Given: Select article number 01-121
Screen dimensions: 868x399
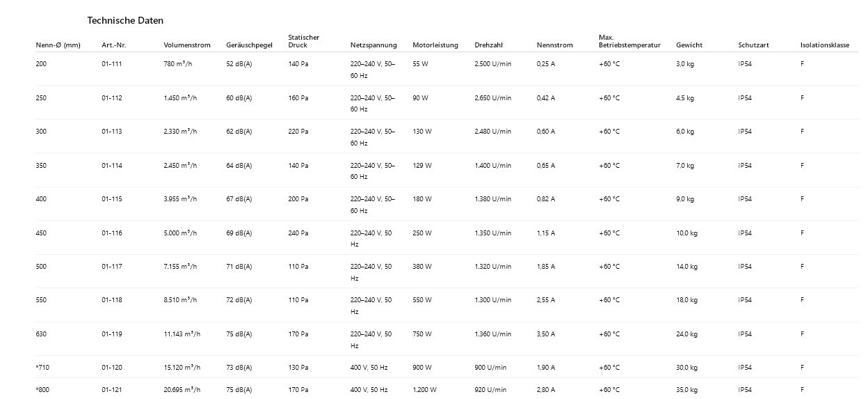Looking at the screenshot, I should tap(112, 390).
